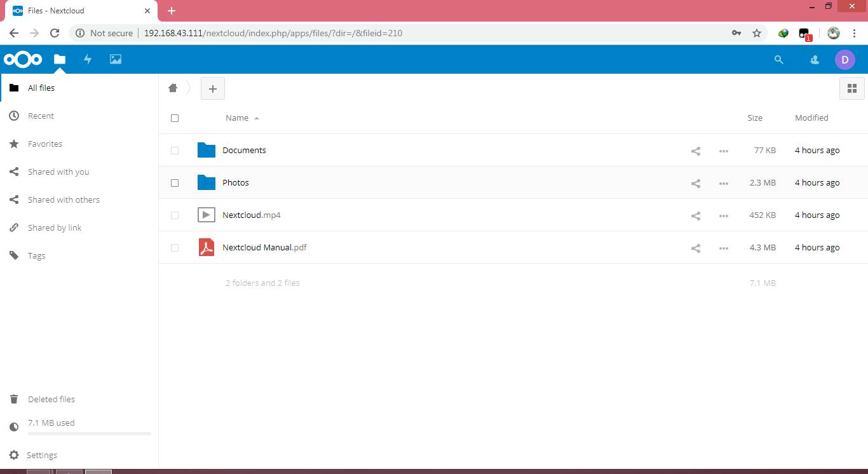Image resolution: width=868 pixels, height=474 pixels.
Task: Toggle Name column sort order
Action: coord(236,118)
